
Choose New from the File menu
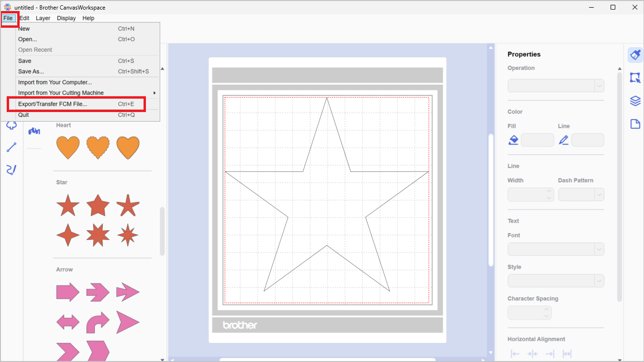tap(88, 29)
